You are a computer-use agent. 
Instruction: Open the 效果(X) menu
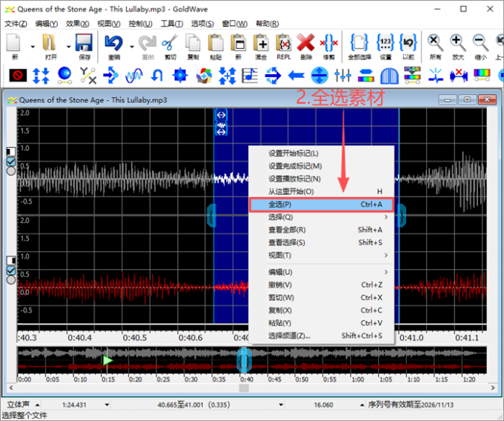point(77,24)
